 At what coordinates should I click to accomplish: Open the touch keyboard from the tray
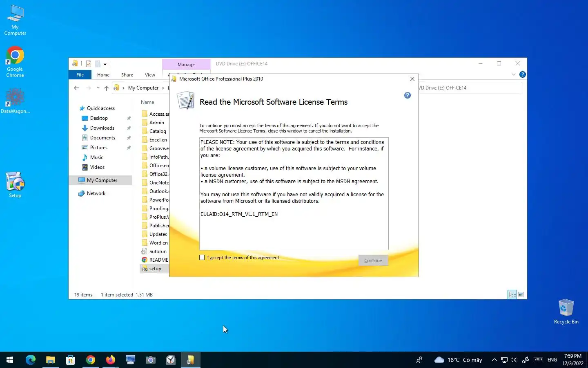538,360
